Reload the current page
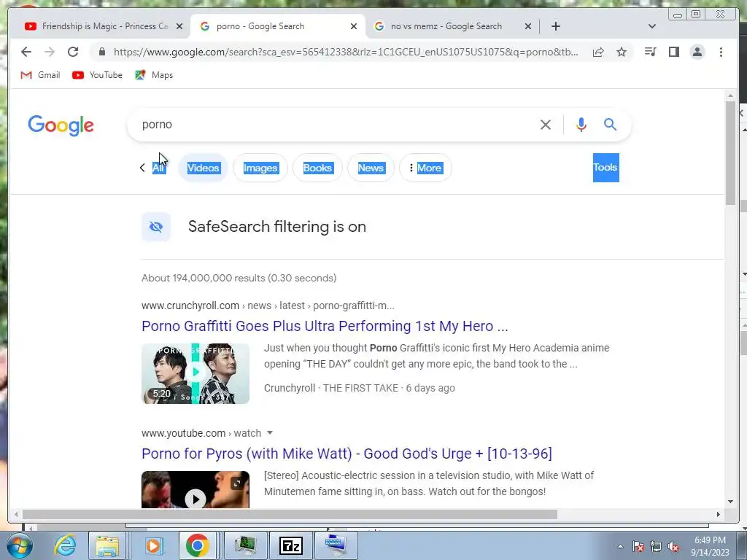Image resolution: width=747 pixels, height=560 pixels. point(73,52)
